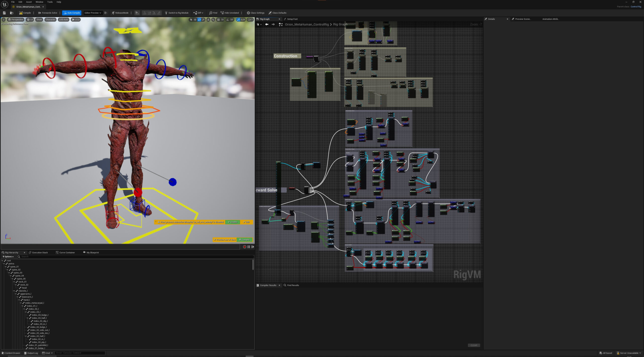Browse to asset in Content Browser icon
The width and height of the screenshot is (644, 357).
pyautogui.click(x=12, y=13)
